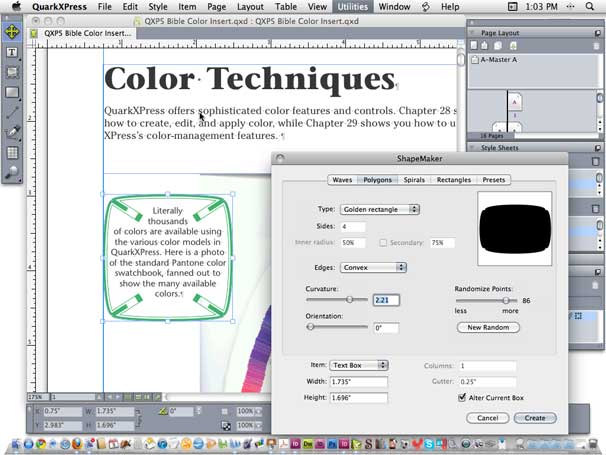
Task: Open the page number popup arrow
Action: click(99, 397)
